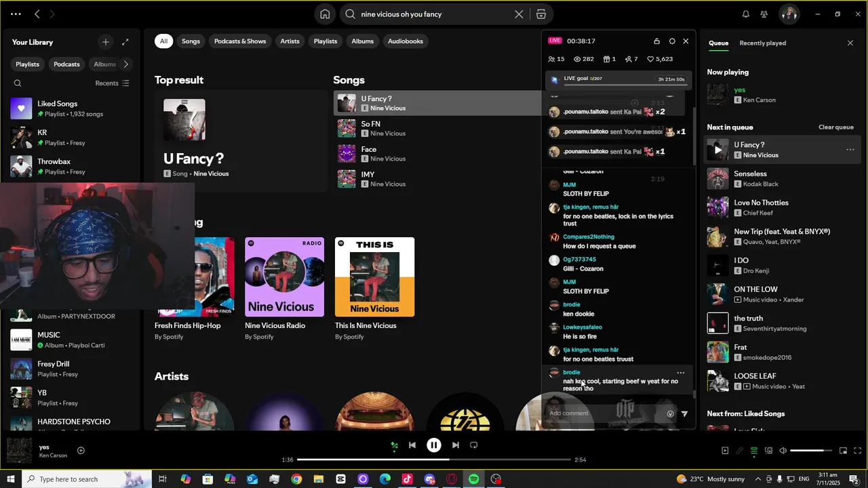Viewport: 868px width, 488px height.
Task: Select the Audiobooks search filter
Action: (x=406, y=41)
